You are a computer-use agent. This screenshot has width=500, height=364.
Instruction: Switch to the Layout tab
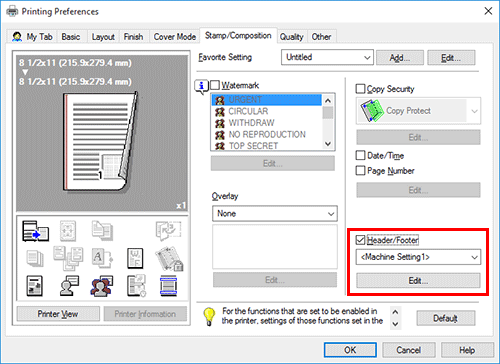point(103,37)
